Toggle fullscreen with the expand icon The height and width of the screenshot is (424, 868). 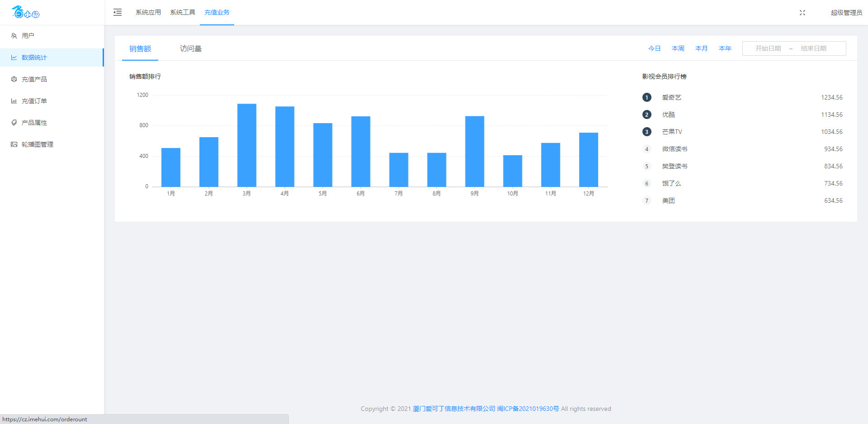point(802,13)
